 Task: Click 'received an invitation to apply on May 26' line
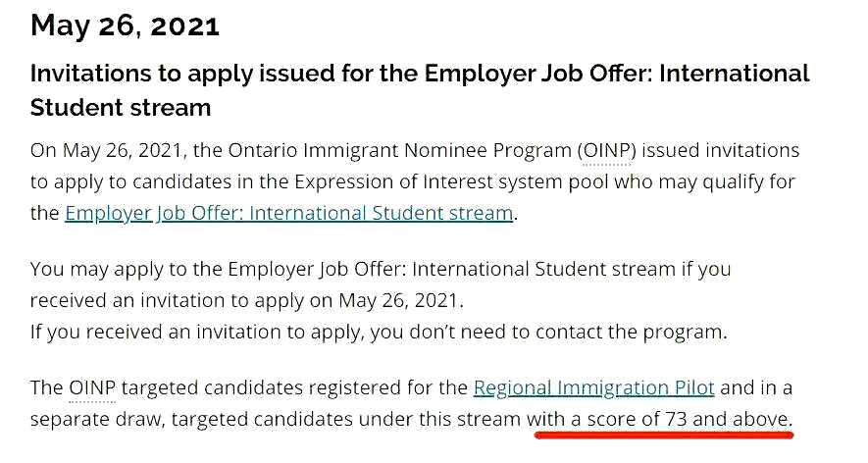tap(247, 300)
